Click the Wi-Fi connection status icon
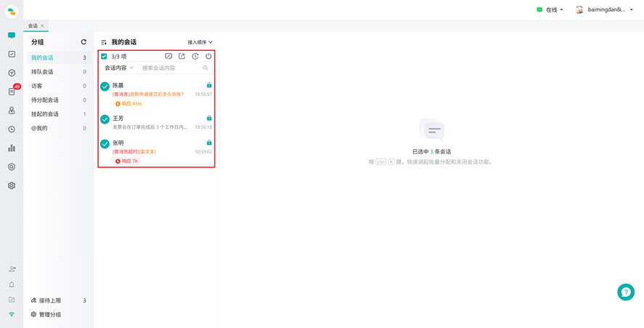Viewport: 644px width, 328px height. coord(12,314)
